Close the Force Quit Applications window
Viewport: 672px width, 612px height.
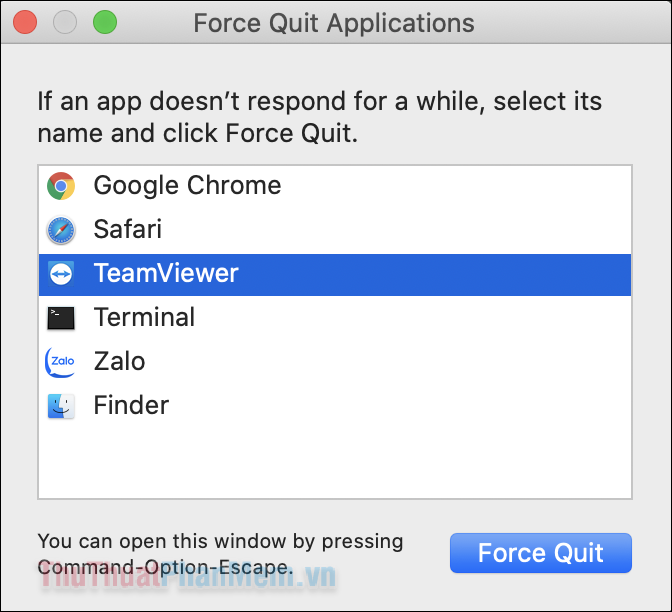25,22
